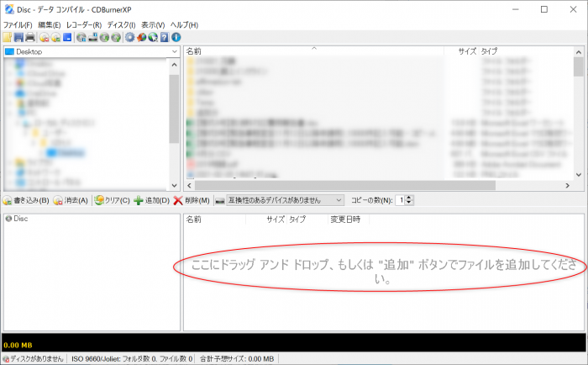The height and width of the screenshot is (365, 588).
Task: Select the Disc root node in compilation tree
Action: [x=17, y=219]
